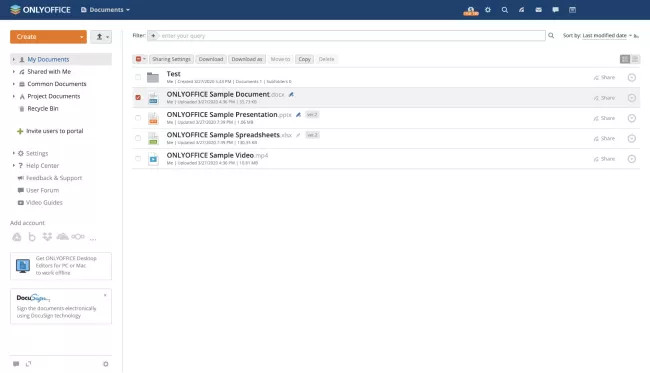Open the Documents module menu in header
This screenshot has height=373, width=650.
coord(105,10)
